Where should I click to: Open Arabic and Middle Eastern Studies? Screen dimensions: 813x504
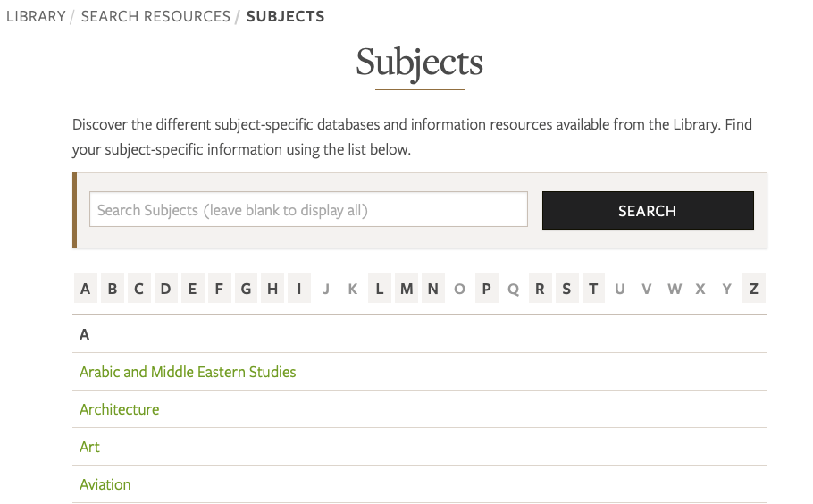(x=188, y=372)
